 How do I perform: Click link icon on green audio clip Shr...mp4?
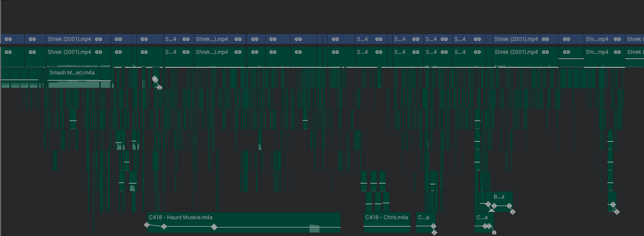coord(616,52)
